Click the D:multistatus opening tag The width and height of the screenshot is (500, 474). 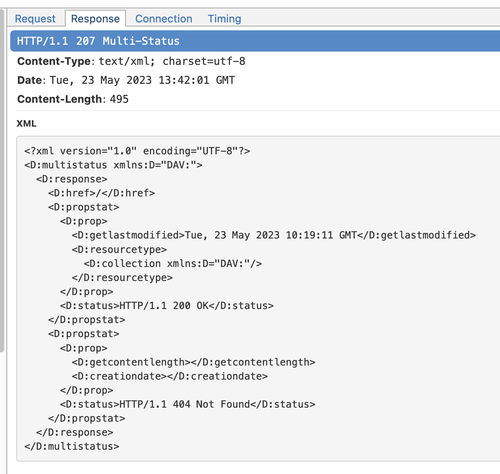click(x=113, y=165)
